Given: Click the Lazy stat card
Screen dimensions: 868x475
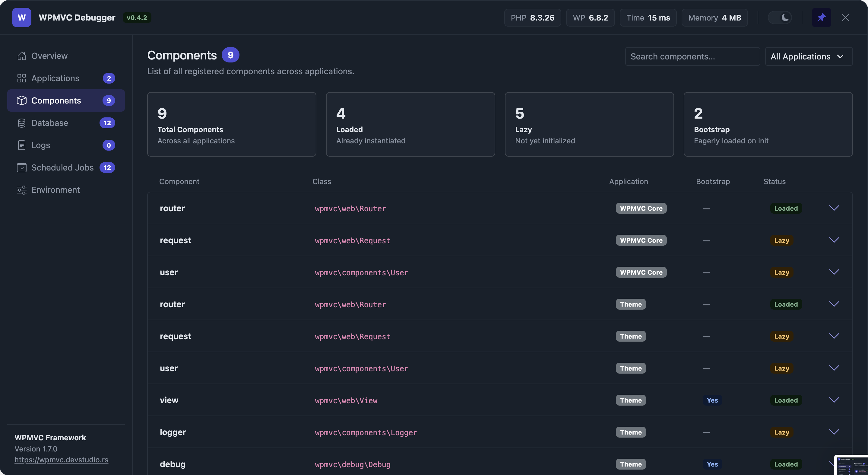Looking at the screenshot, I should (x=589, y=124).
